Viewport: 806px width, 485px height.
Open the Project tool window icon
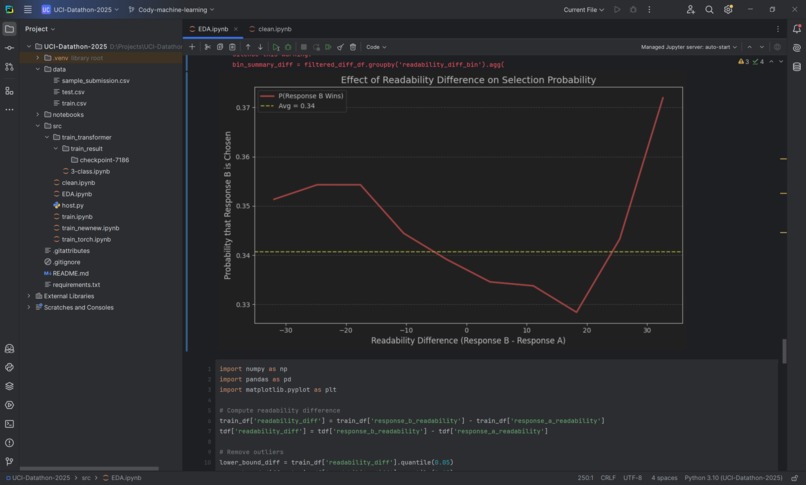click(9, 29)
